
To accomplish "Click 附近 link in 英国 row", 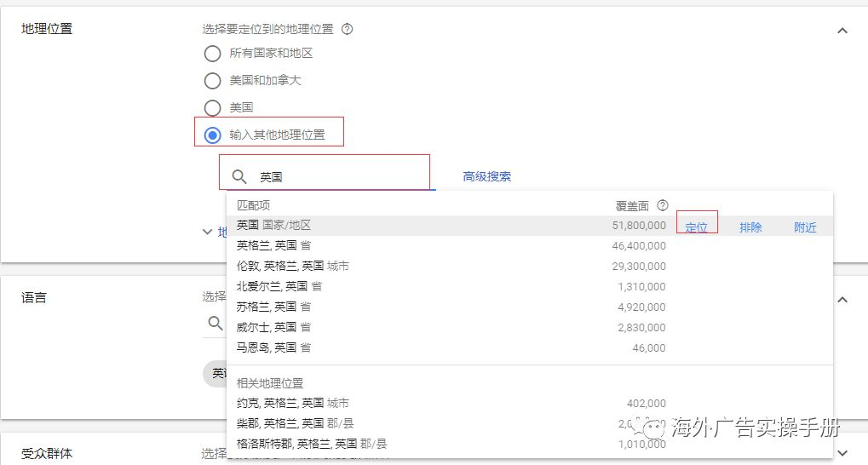I will pyautogui.click(x=805, y=227).
